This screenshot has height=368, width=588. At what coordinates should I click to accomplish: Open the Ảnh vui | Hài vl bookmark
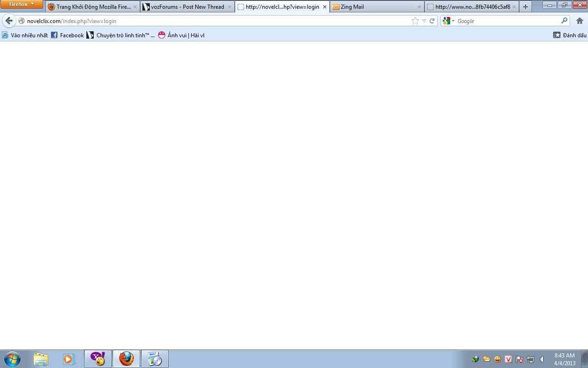tap(181, 35)
